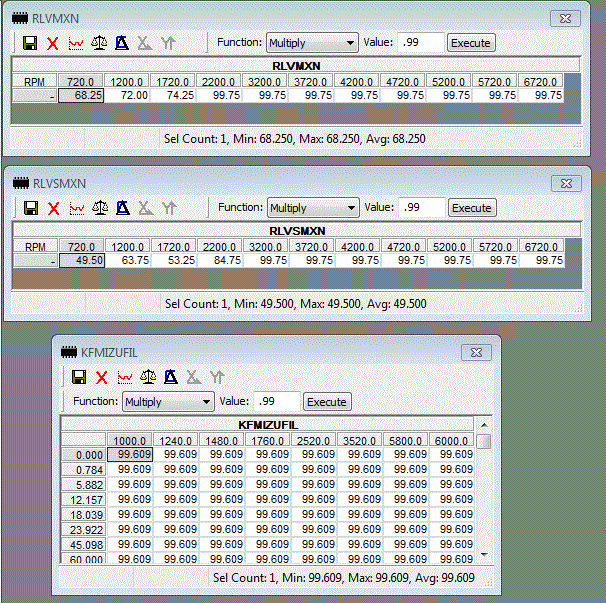
Task: Click the 1000.0 column header in KFMIZUFIL
Action: pos(129,441)
